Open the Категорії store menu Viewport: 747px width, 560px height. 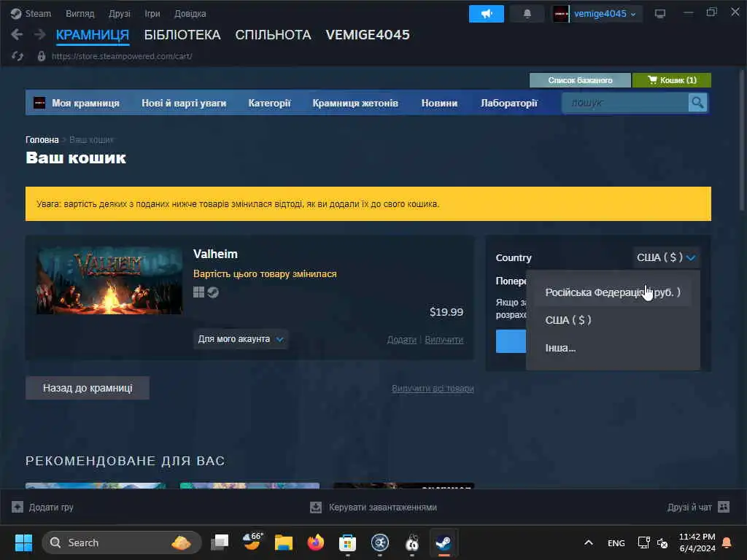270,103
